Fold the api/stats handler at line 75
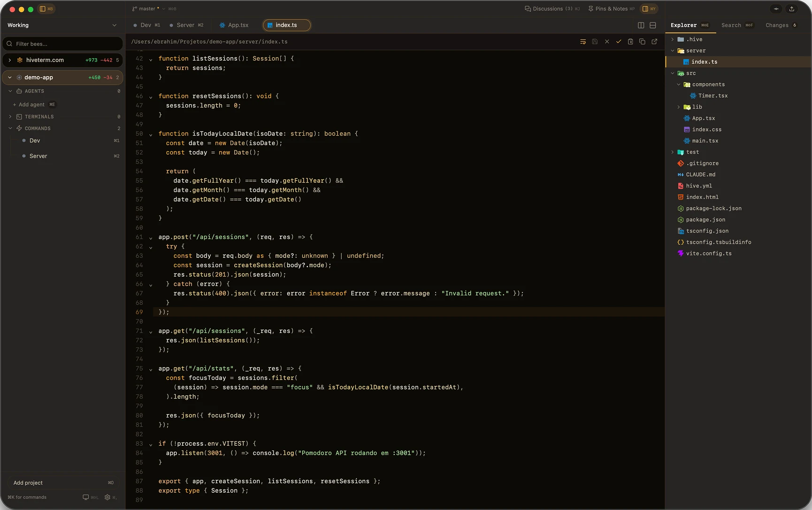 pyautogui.click(x=151, y=370)
